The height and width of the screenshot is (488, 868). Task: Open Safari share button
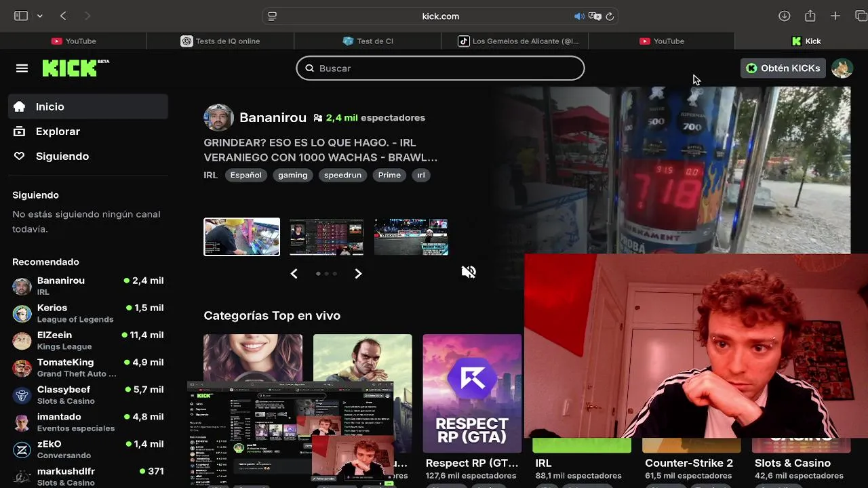coord(810,16)
